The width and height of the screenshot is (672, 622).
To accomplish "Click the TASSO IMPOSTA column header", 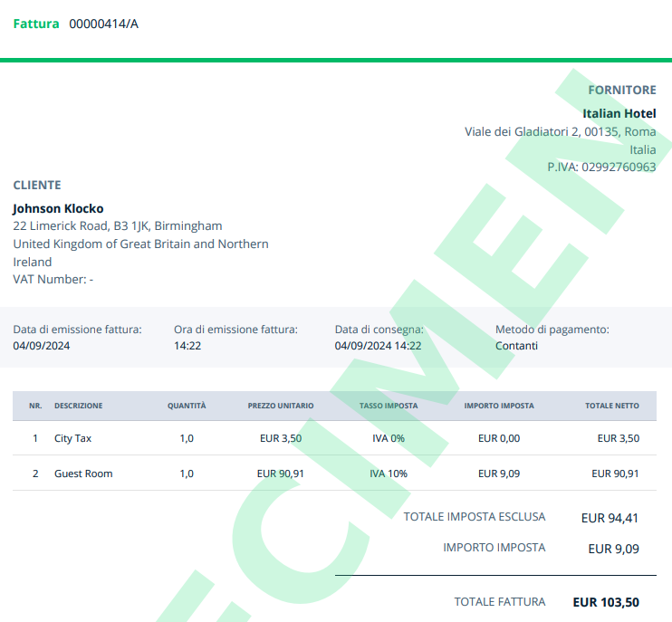I will pyautogui.click(x=388, y=406).
